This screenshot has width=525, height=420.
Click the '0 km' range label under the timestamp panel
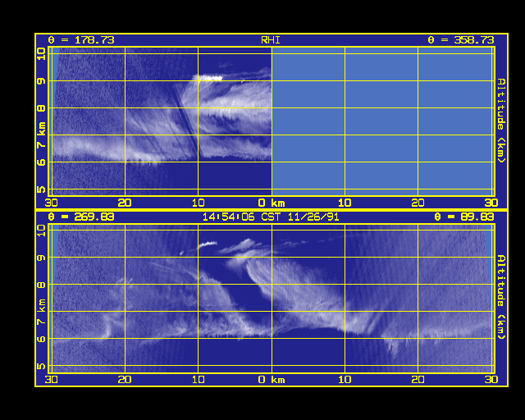(x=272, y=380)
